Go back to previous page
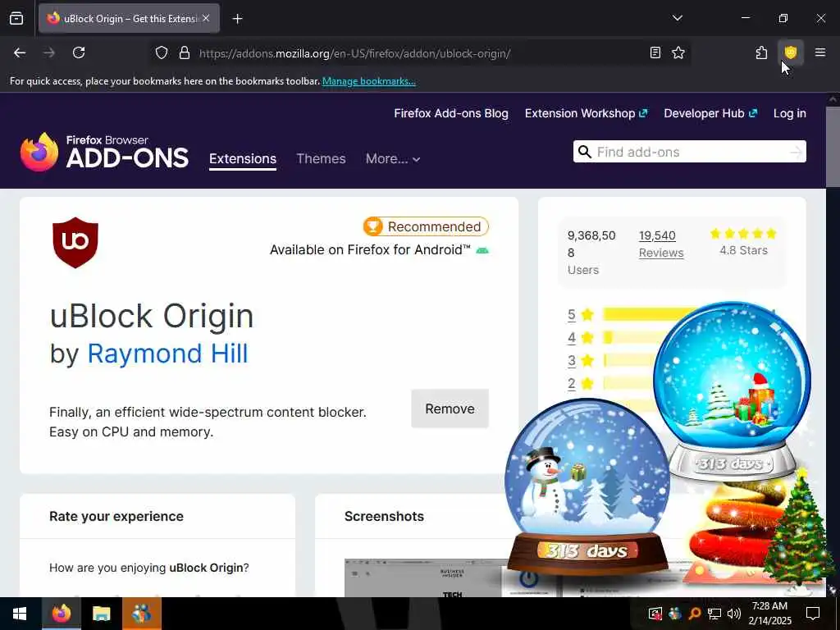Image resolution: width=840 pixels, height=630 pixels. pos(20,52)
